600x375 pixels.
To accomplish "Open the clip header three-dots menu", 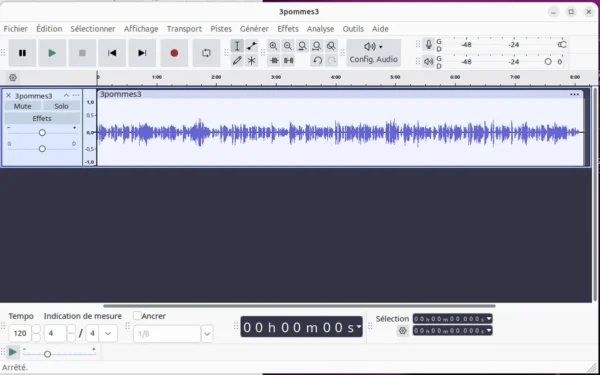I will [x=574, y=94].
